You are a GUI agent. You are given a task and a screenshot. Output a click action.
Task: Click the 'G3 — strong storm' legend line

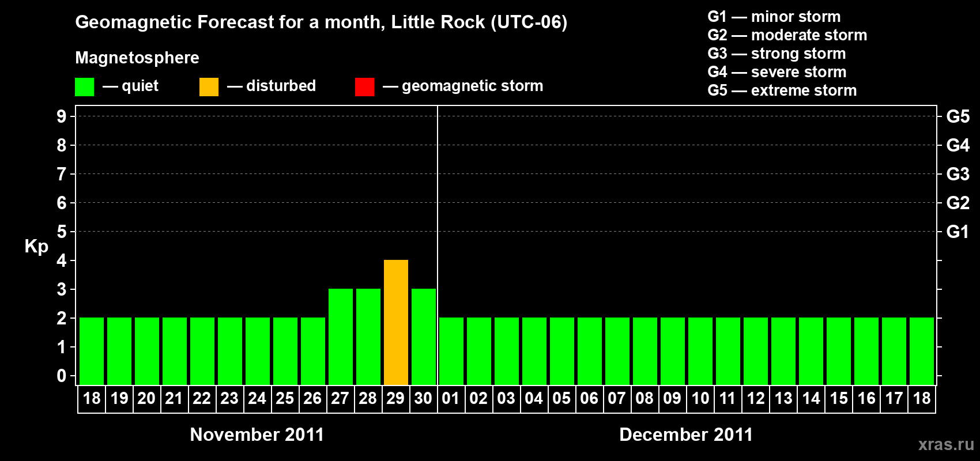pyautogui.click(x=777, y=54)
